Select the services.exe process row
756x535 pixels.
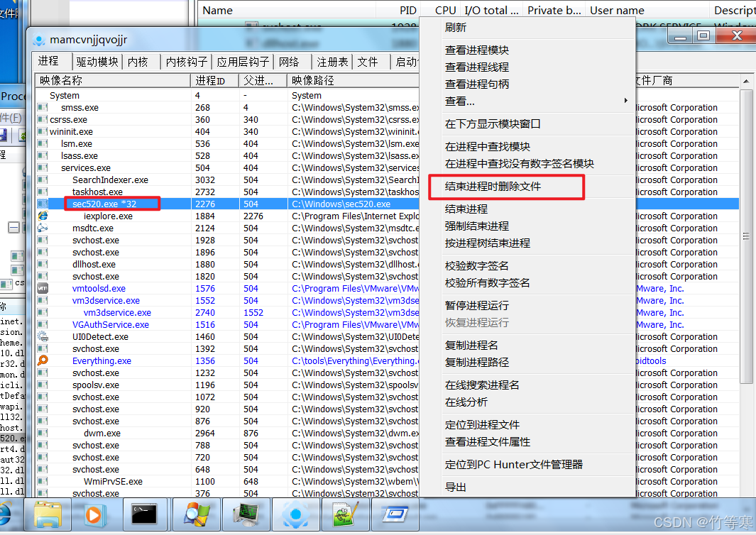point(86,168)
